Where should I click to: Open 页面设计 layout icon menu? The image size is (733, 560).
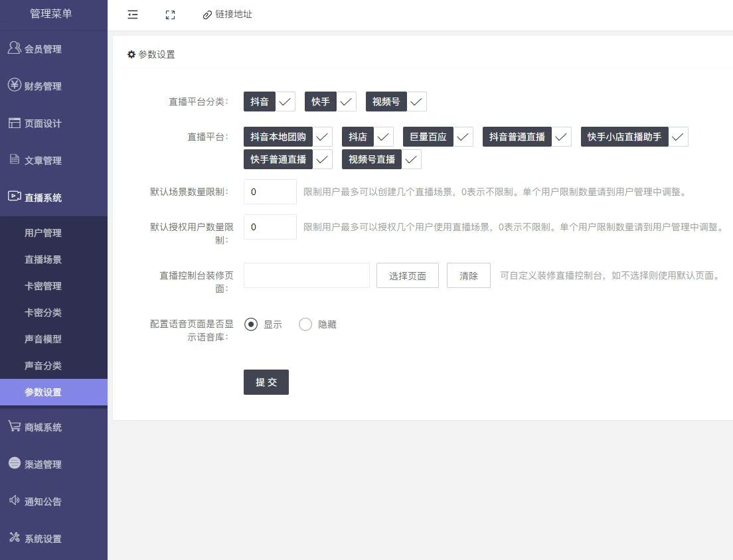pyautogui.click(x=15, y=123)
